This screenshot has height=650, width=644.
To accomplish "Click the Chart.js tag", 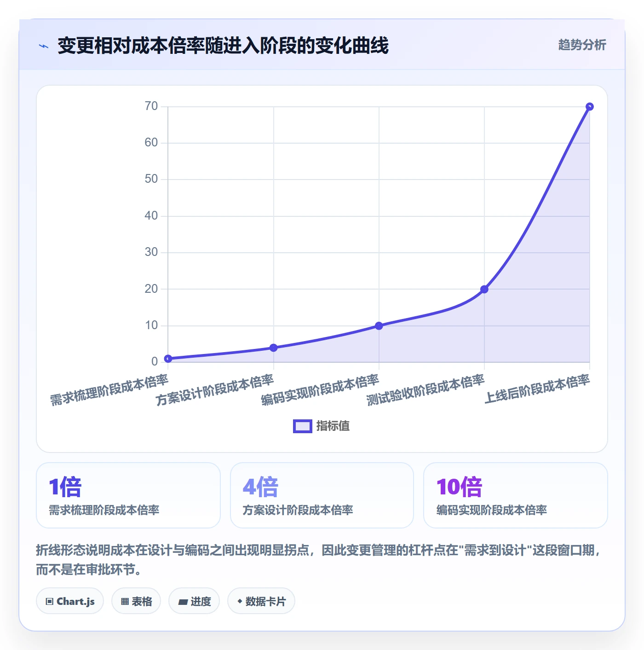I will pyautogui.click(x=70, y=601).
